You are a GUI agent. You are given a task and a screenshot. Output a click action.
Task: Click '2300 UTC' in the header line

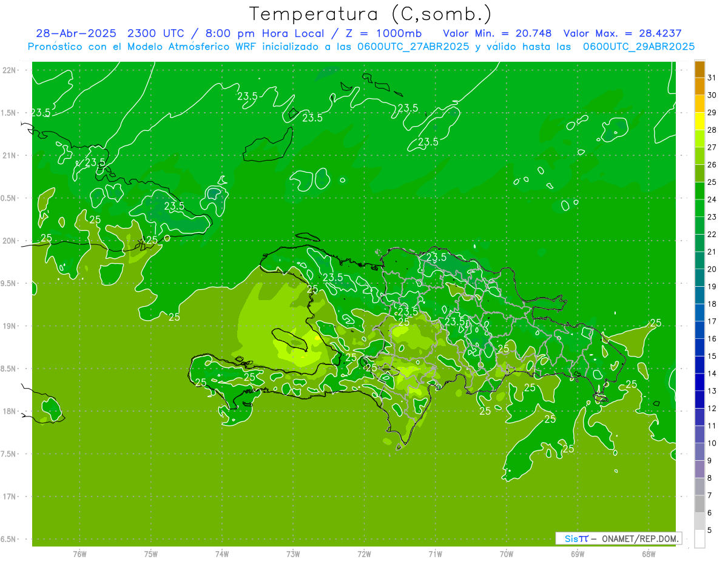coord(155,33)
